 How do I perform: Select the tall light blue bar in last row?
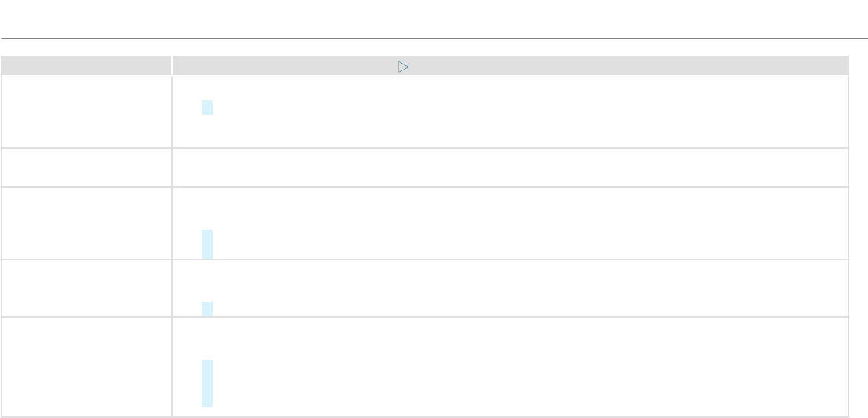(207, 384)
